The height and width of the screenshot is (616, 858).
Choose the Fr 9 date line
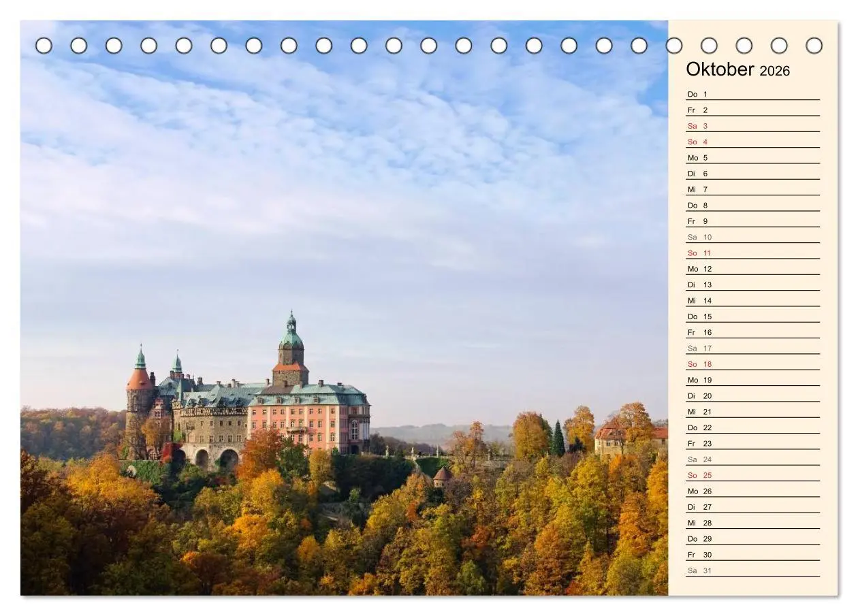752,221
